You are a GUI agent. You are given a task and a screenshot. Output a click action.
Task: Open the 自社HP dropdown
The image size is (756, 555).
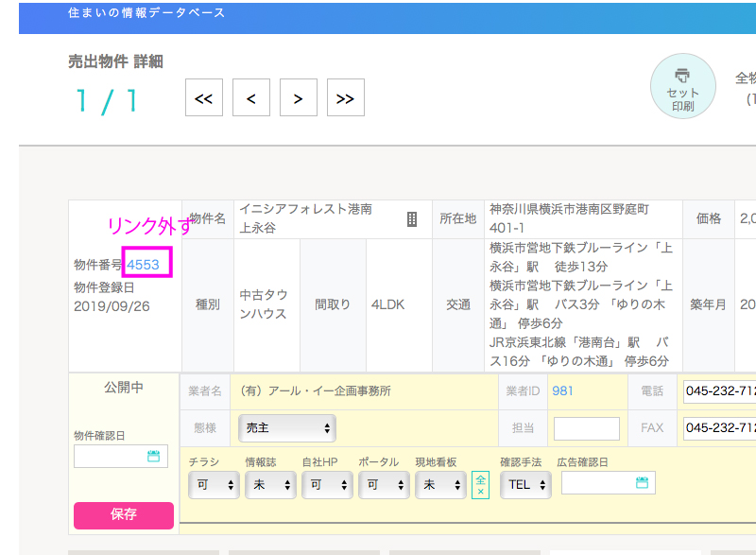pos(327,485)
